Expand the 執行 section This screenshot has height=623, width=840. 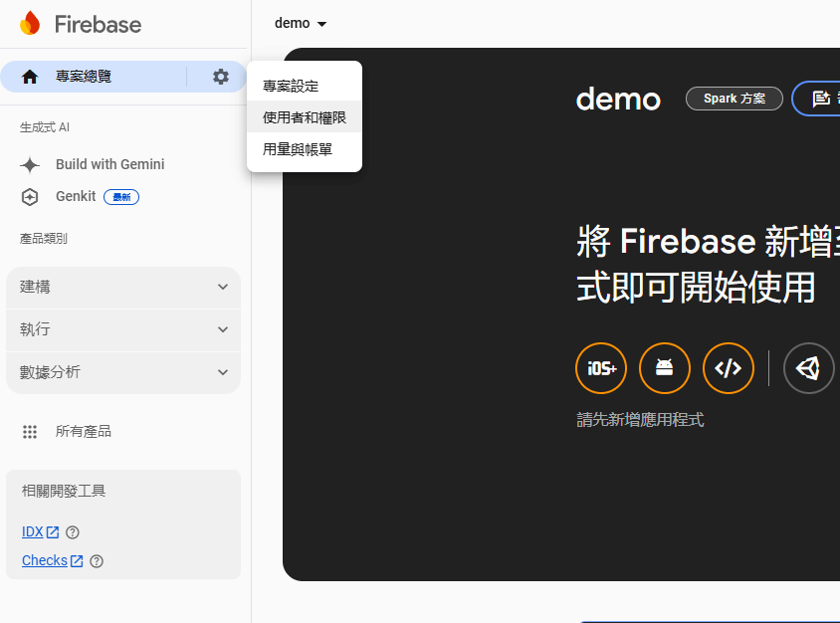pos(123,329)
